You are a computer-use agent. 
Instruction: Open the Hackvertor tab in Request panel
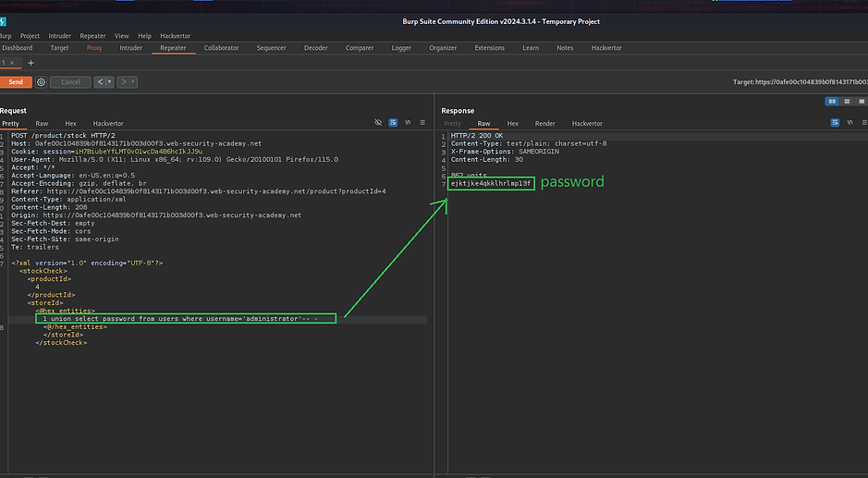coord(108,123)
